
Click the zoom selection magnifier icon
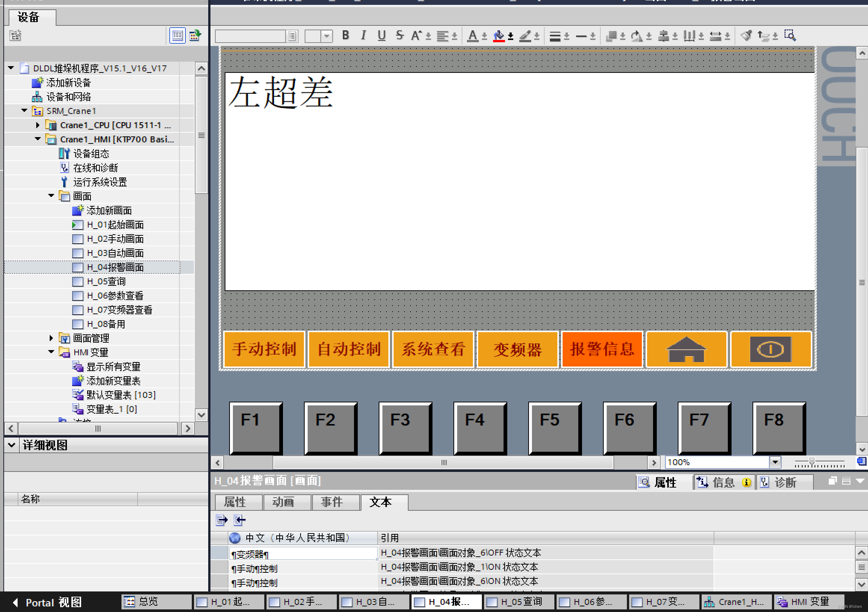pos(789,35)
